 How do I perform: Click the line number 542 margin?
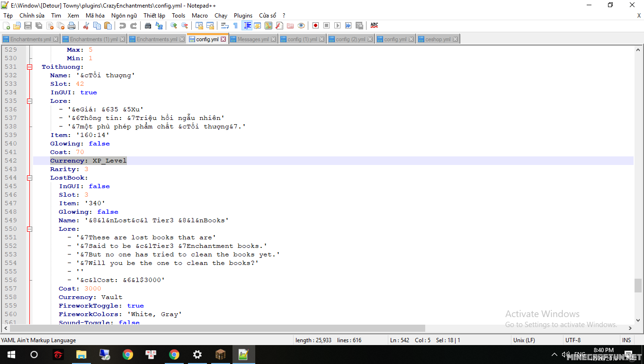click(x=10, y=161)
